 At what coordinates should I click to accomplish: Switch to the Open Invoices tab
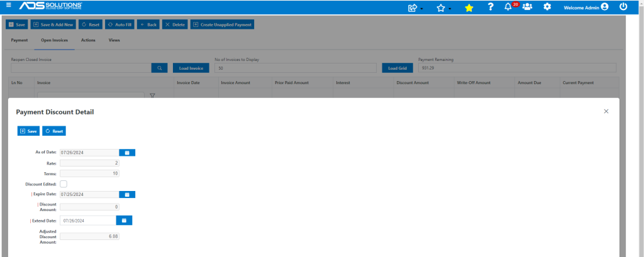(x=55, y=40)
